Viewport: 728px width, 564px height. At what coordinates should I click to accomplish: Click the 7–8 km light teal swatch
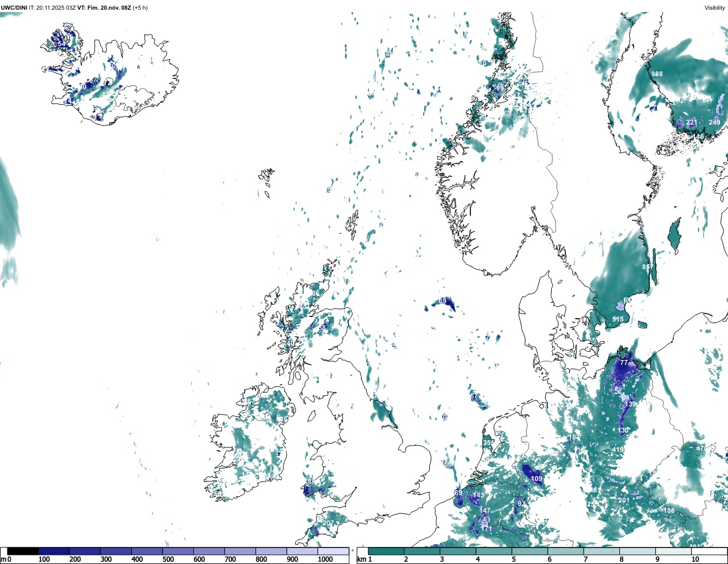(602, 551)
